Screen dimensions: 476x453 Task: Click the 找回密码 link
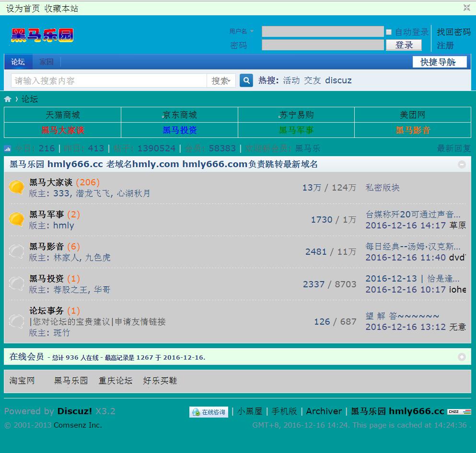[x=453, y=32]
